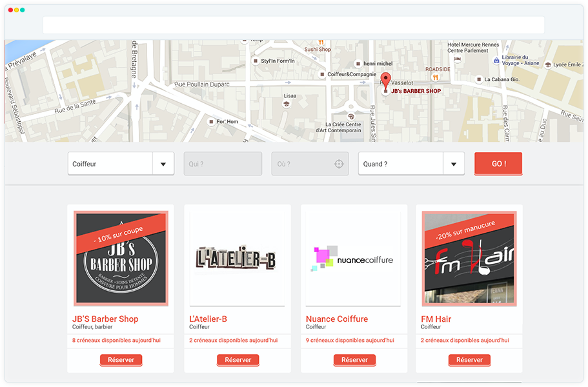Open the FM Hair salon name link
The image size is (588, 387).
point(436,319)
